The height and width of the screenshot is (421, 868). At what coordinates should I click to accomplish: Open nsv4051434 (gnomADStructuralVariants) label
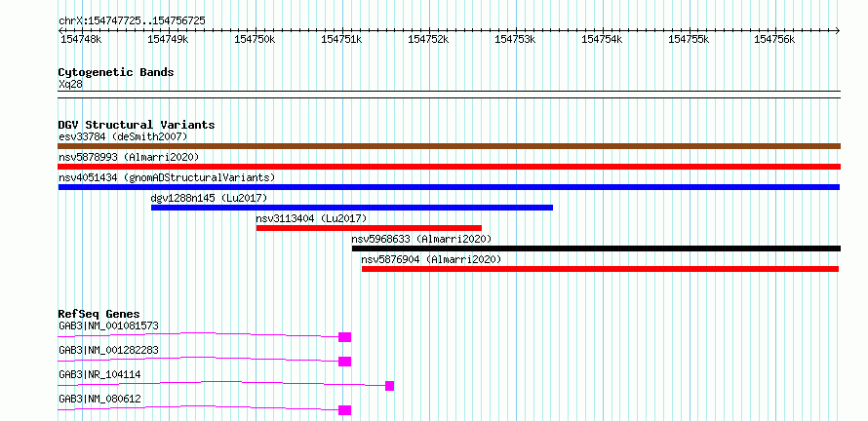[x=167, y=177]
